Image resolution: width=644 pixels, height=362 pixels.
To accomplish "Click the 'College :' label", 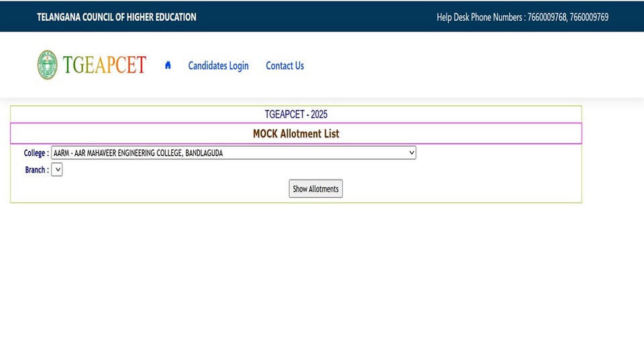I will tap(36, 153).
